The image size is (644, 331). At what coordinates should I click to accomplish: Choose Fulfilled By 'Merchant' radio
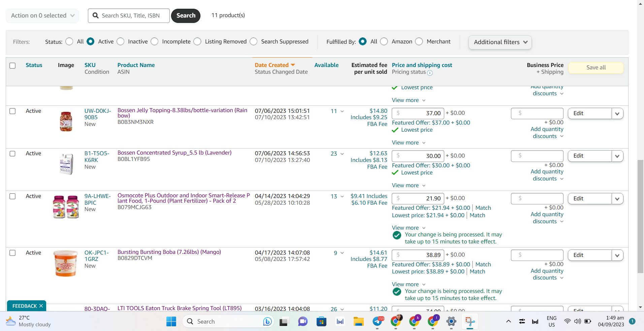click(419, 41)
